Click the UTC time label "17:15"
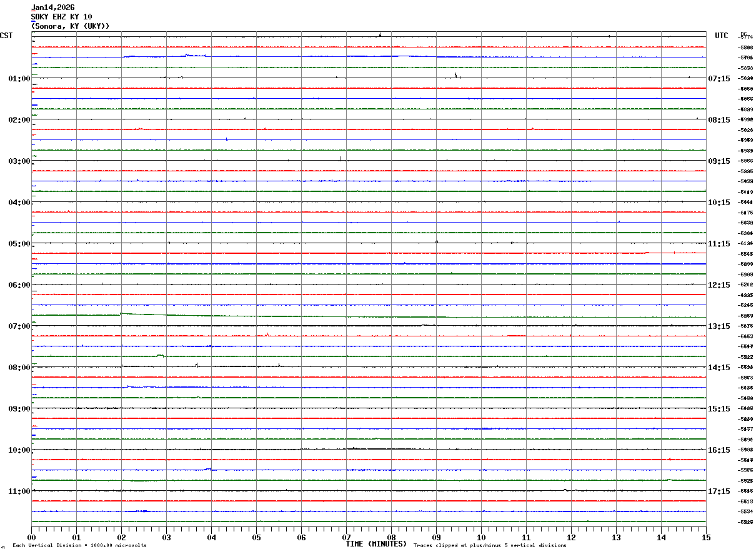Image resolution: width=756 pixels, height=554 pixels. (x=719, y=491)
